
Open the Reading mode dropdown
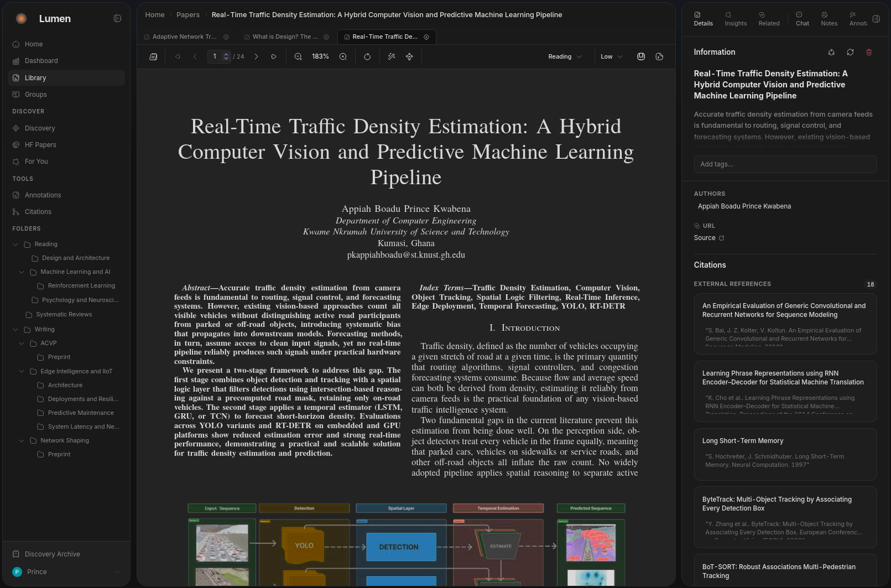(x=565, y=56)
